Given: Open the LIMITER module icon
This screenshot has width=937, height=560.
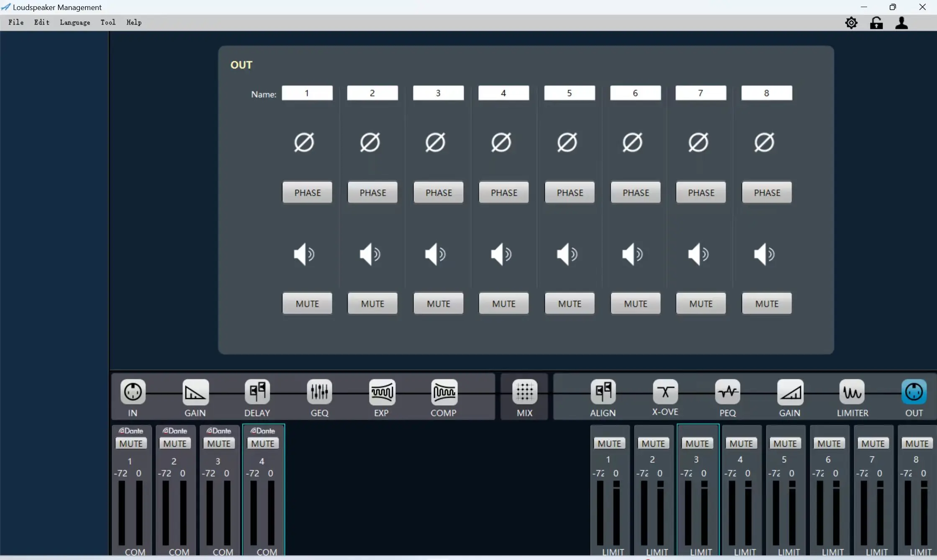Looking at the screenshot, I should (x=852, y=392).
